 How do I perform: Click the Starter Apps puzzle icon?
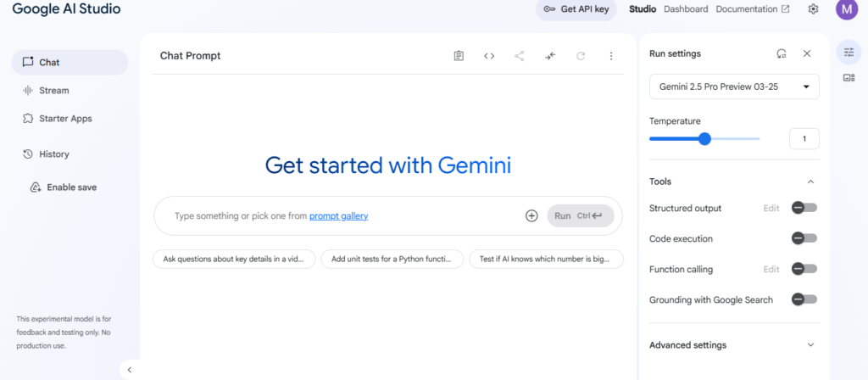(28, 119)
